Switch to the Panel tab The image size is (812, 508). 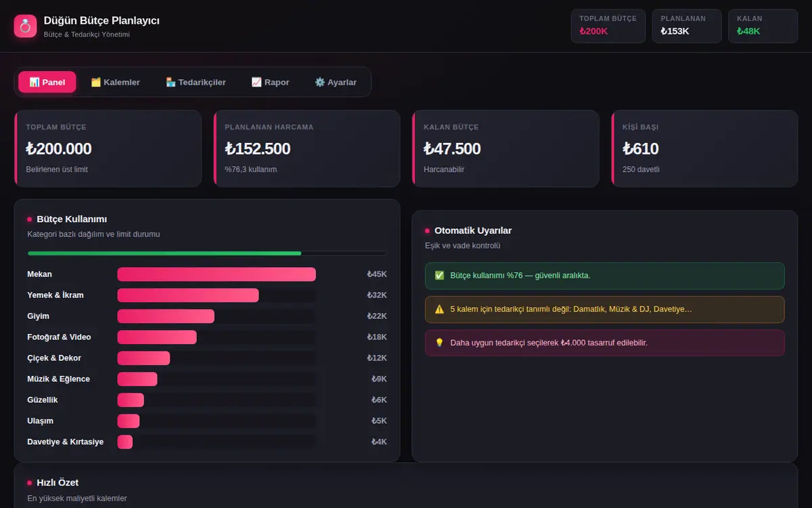point(47,82)
